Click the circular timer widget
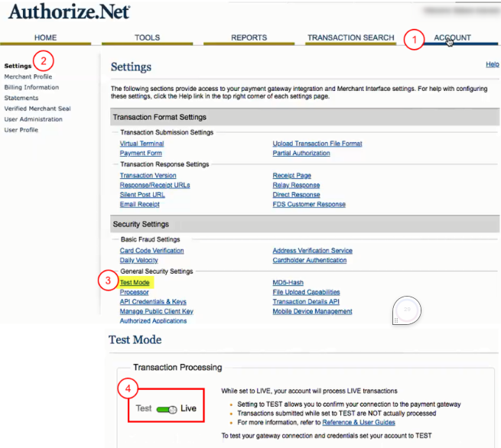 pos(406,310)
